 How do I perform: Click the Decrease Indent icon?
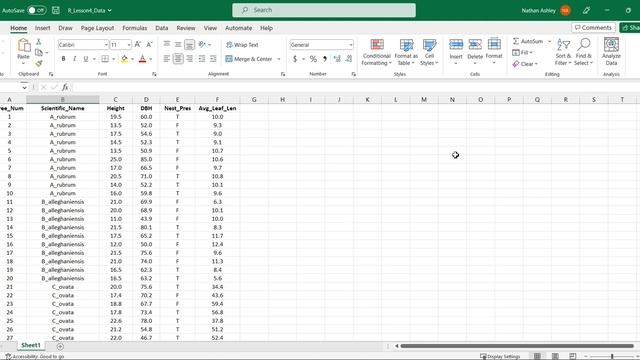202,59
